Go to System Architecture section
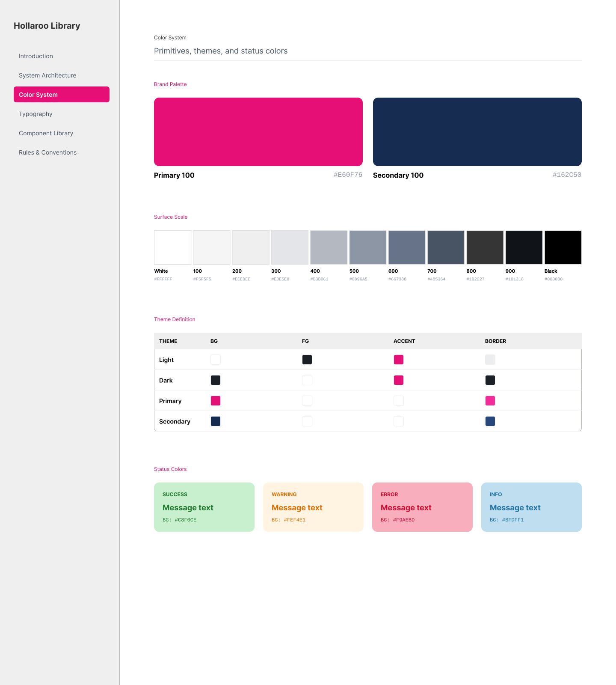Viewport: 616px width, 685px height. [62, 75]
